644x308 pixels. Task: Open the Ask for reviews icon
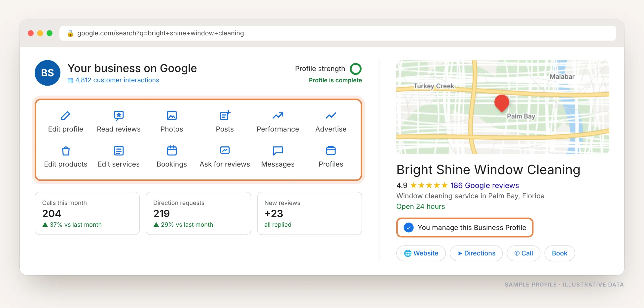coord(225,151)
